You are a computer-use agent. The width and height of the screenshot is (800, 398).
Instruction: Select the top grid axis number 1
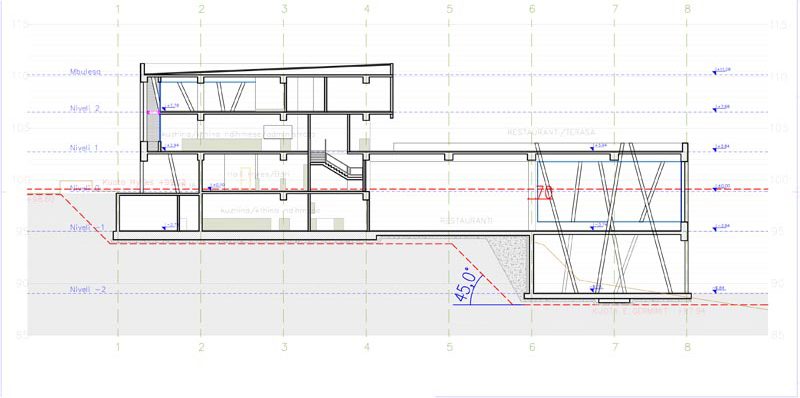(x=118, y=9)
